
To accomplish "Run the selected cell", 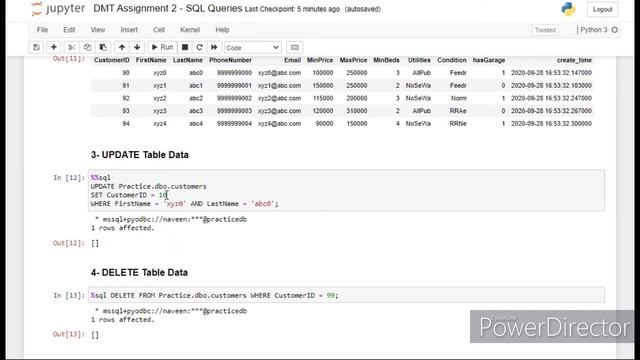I will pos(162,47).
